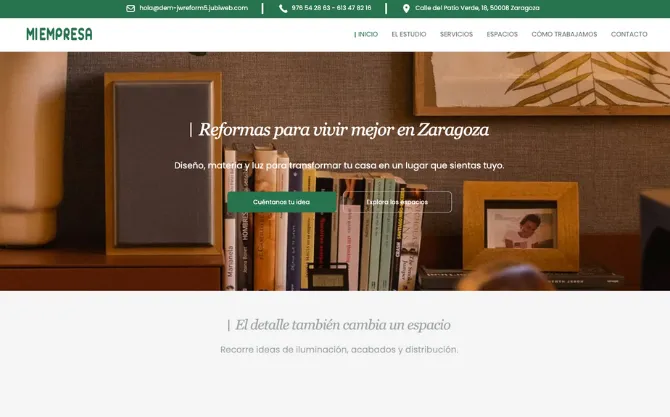Go to INICIO menu item
Image resolution: width=670 pixels, height=417 pixels.
(366, 34)
